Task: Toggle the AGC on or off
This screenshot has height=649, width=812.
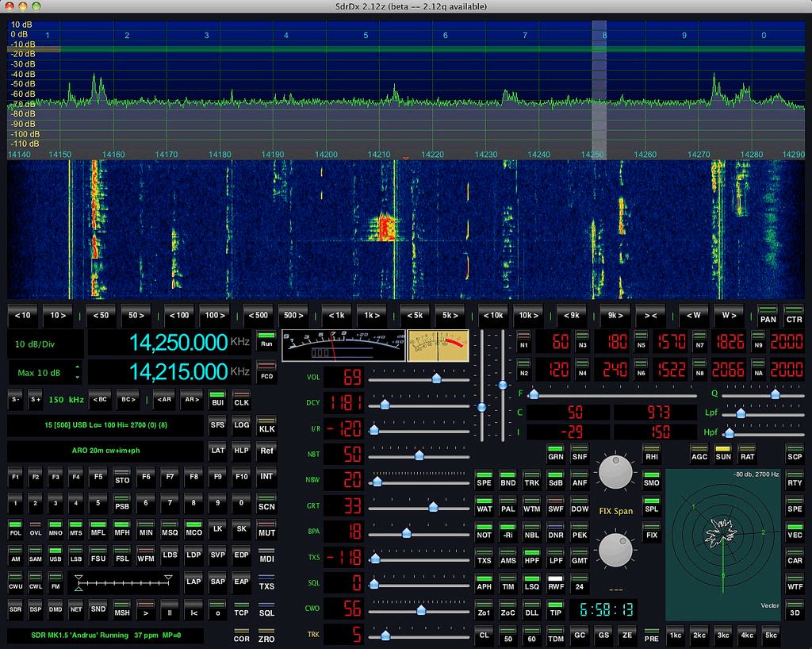Action: click(x=699, y=454)
